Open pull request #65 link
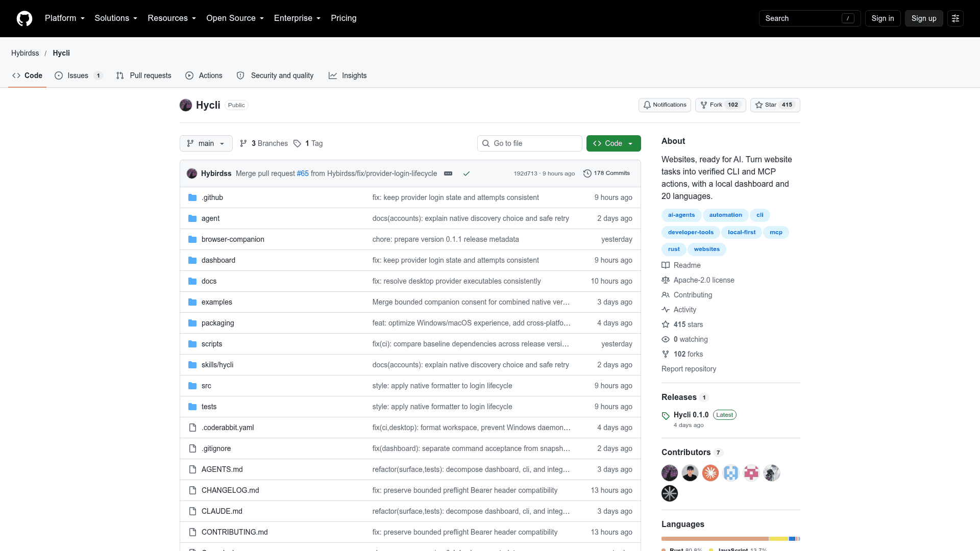Image resolution: width=980 pixels, height=551 pixels. [303, 173]
